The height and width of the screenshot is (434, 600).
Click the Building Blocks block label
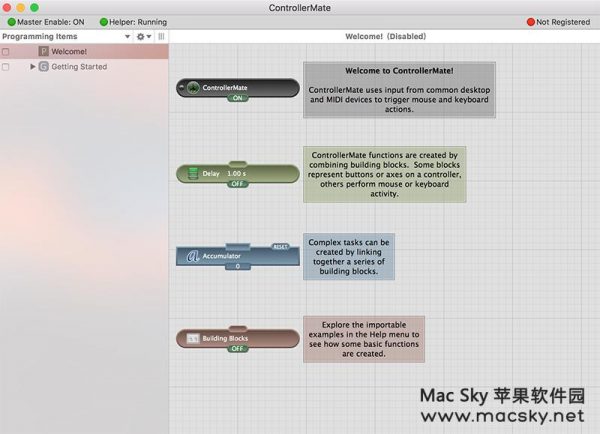point(225,338)
